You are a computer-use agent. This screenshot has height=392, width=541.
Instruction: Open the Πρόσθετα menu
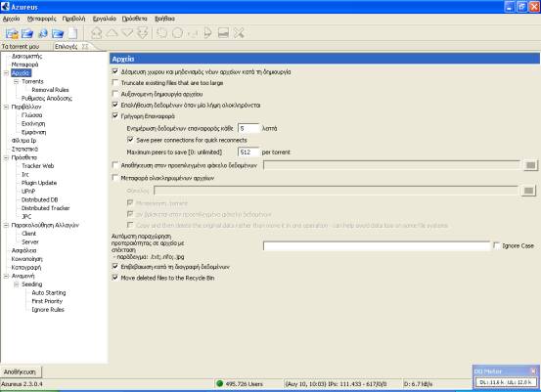(135, 19)
